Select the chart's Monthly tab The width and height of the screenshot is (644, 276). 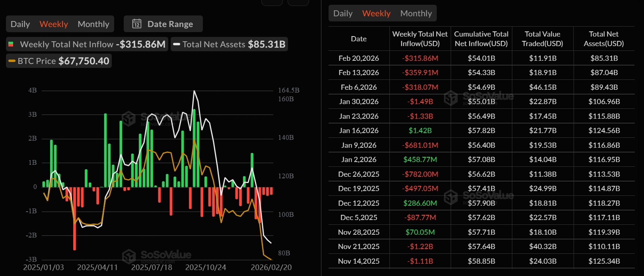coord(93,24)
